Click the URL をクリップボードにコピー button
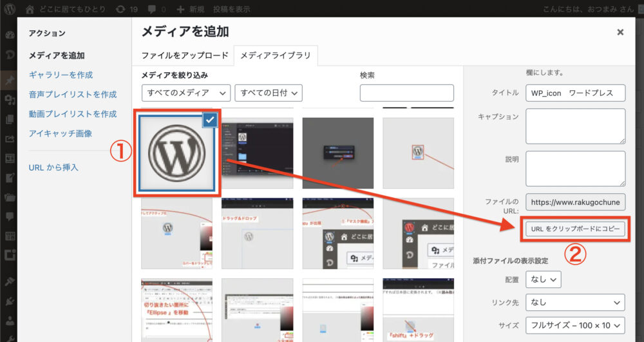The width and height of the screenshot is (644, 342). [575, 229]
